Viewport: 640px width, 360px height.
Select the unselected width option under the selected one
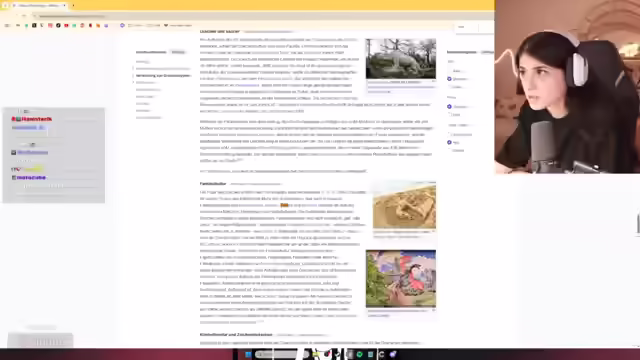(x=449, y=115)
